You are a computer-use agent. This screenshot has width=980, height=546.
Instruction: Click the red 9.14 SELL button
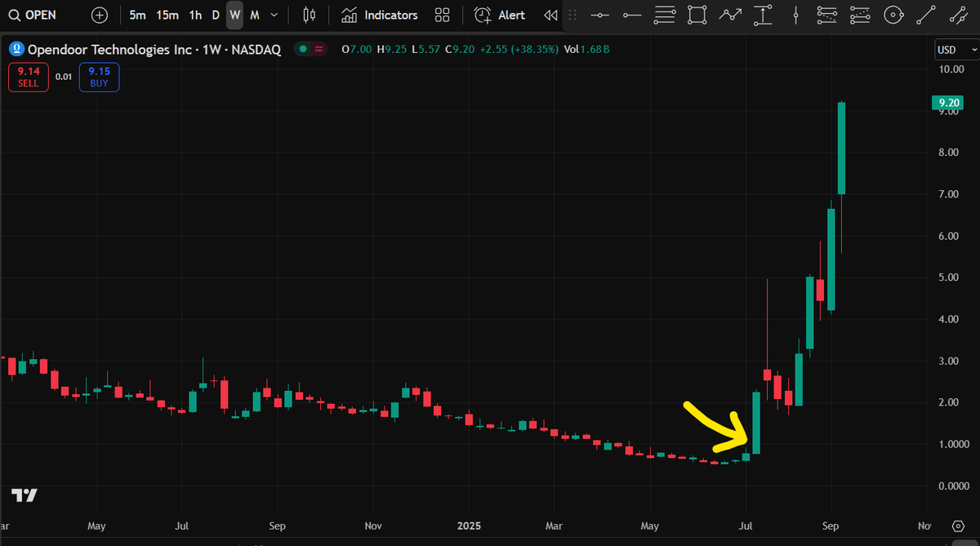(29, 78)
